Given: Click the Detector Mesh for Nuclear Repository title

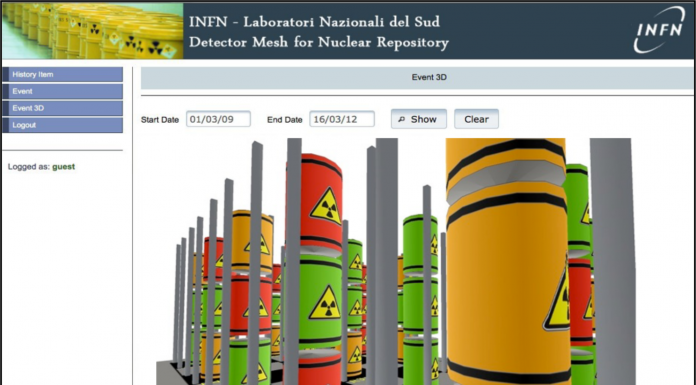Looking at the screenshot, I should pyautogui.click(x=319, y=43).
